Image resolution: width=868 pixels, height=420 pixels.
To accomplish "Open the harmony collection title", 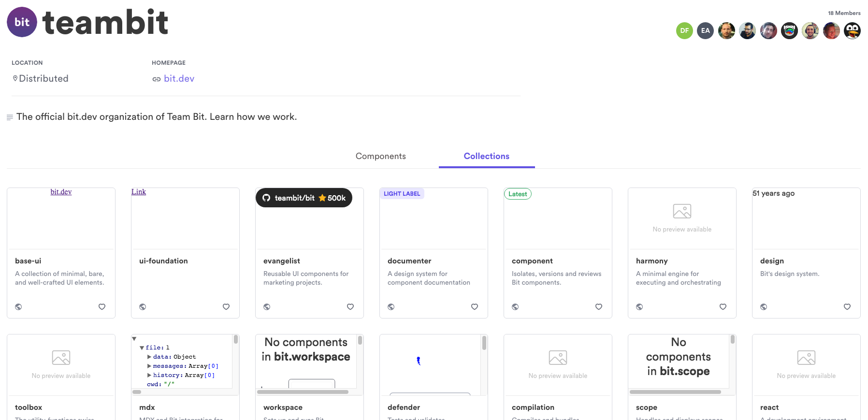I will tap(651, 261).
